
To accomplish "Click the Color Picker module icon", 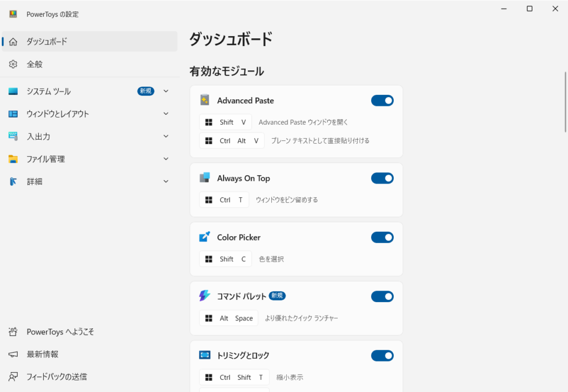I will pyautogui.click(x=205, y=237).
